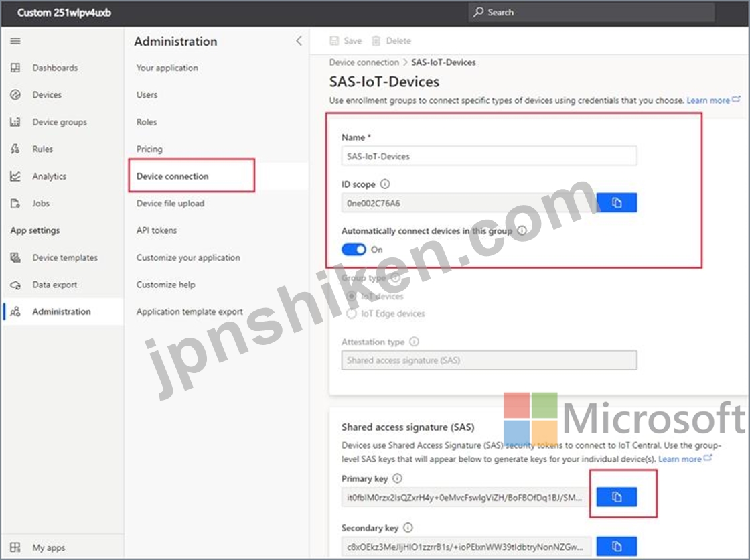Screen dimensions: 750x560
Task: Click the My apps grid icon
Action: (x=15, y=547)
